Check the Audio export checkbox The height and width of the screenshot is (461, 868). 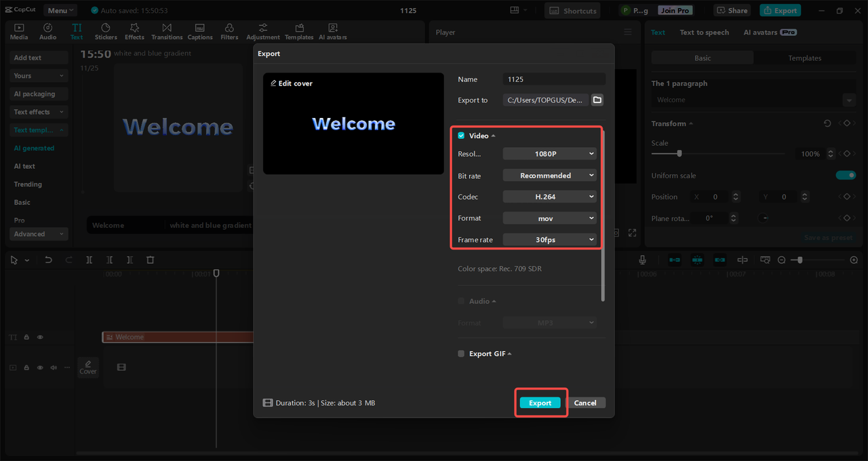[461, 301]
